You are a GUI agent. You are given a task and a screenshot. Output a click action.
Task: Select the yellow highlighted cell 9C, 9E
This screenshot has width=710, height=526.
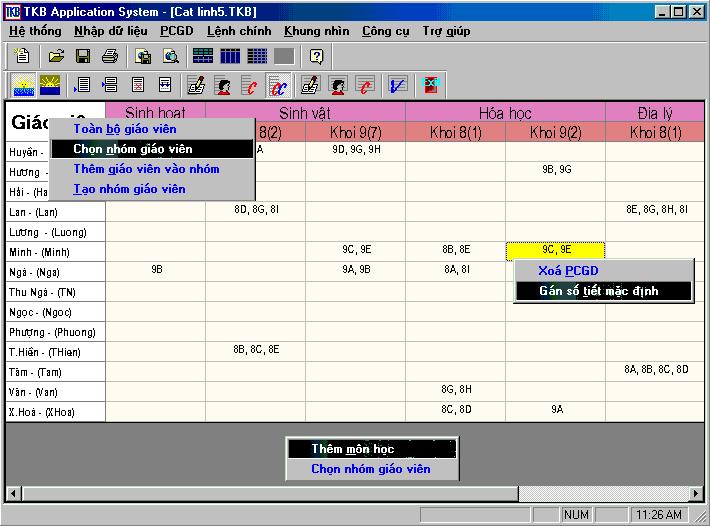(x=555, y=250)
